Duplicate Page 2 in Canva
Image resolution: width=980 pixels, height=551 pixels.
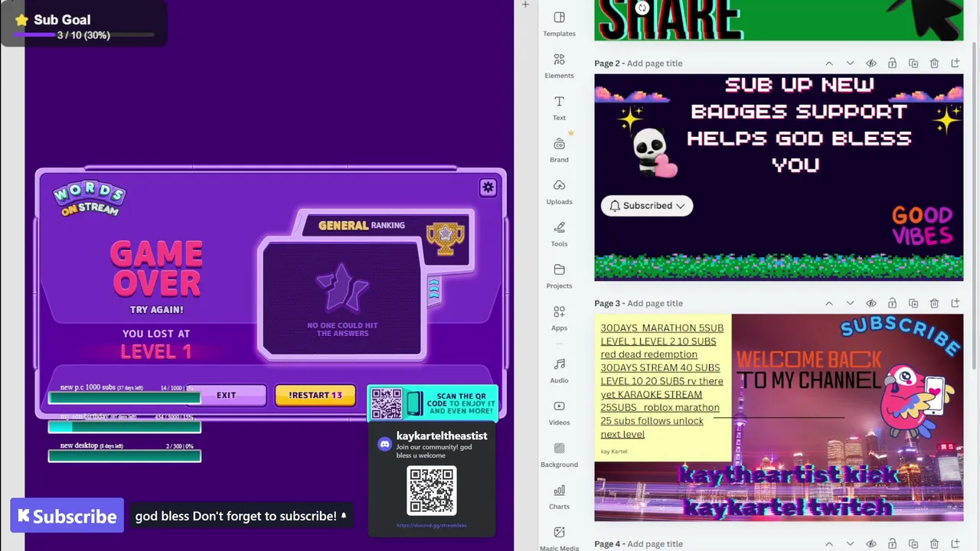(x=913, y=64)
